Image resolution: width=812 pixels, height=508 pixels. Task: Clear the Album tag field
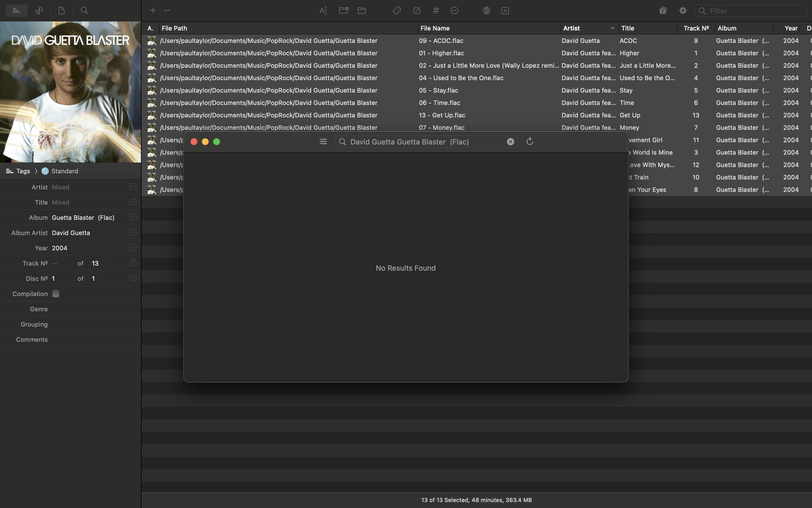[x=133, y=217]
